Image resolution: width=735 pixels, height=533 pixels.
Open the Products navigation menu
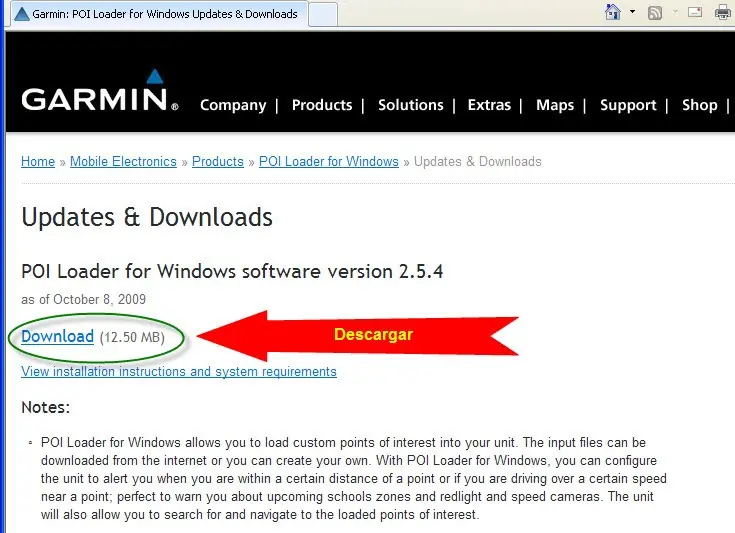pos(322,105)
